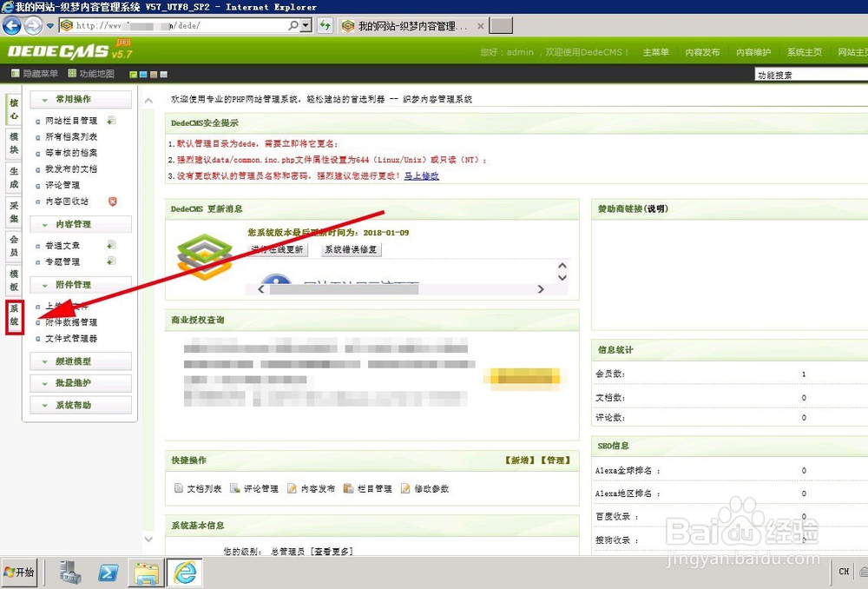Choose the gray skin color swatch
Screen dimensions: 868x589
click(163, 74)
